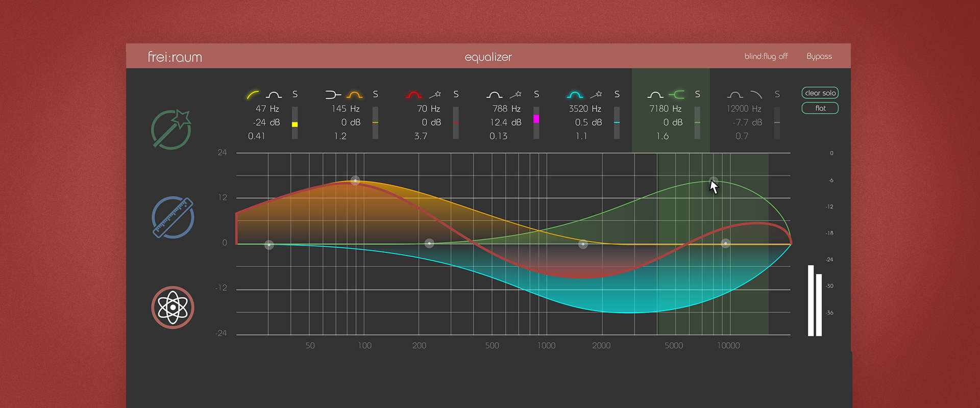Select band node near 2000 Hz on zero line
Screen dimensions: 980x408
click(583, 244)
